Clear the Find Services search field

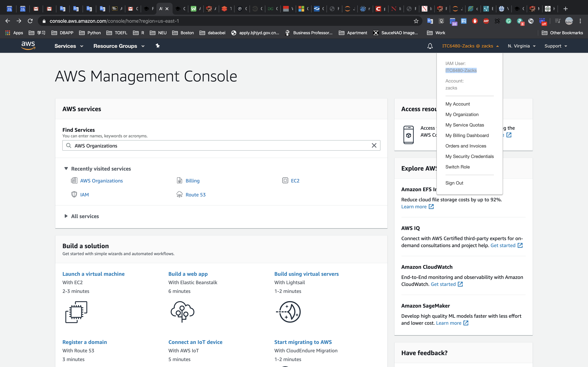(x=374, y=146)
